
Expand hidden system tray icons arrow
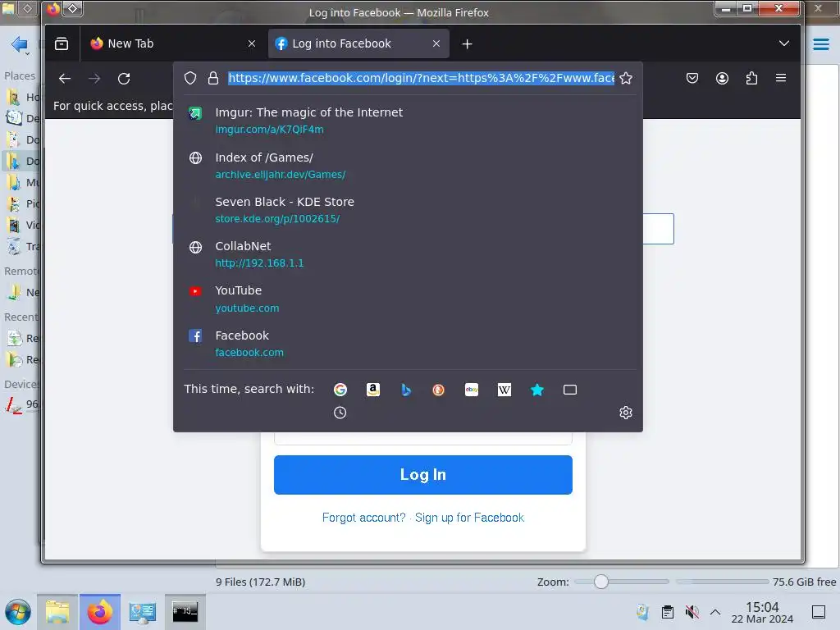(x=715, y=612)
